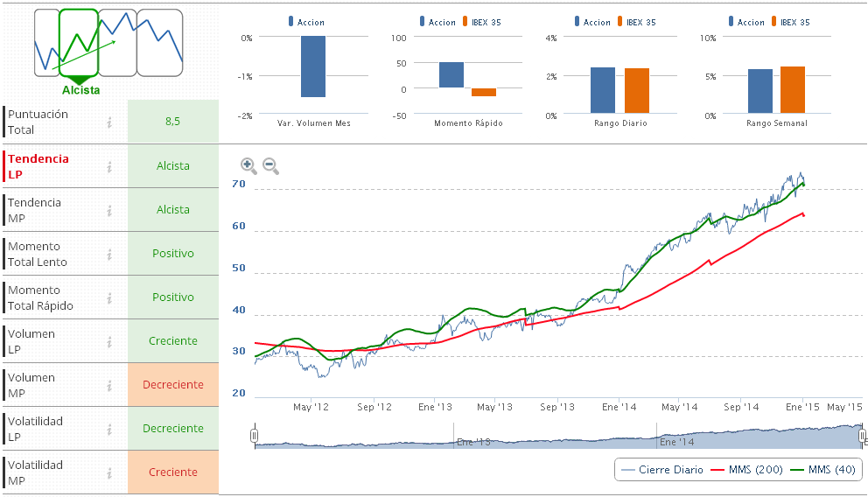
Task: Toggle Cierre Diario series in chart legend
Action: pos(661,470)
